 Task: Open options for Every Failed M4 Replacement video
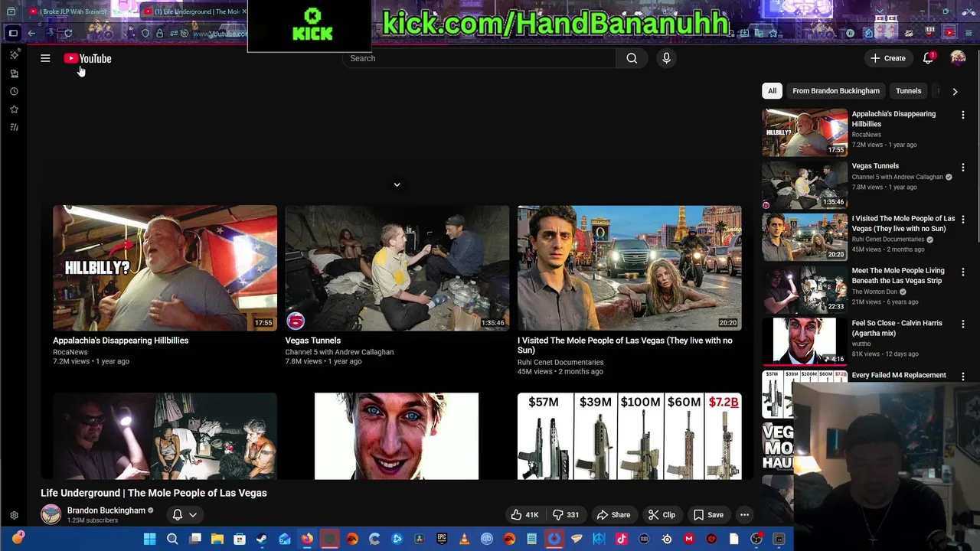coord(963,377)
